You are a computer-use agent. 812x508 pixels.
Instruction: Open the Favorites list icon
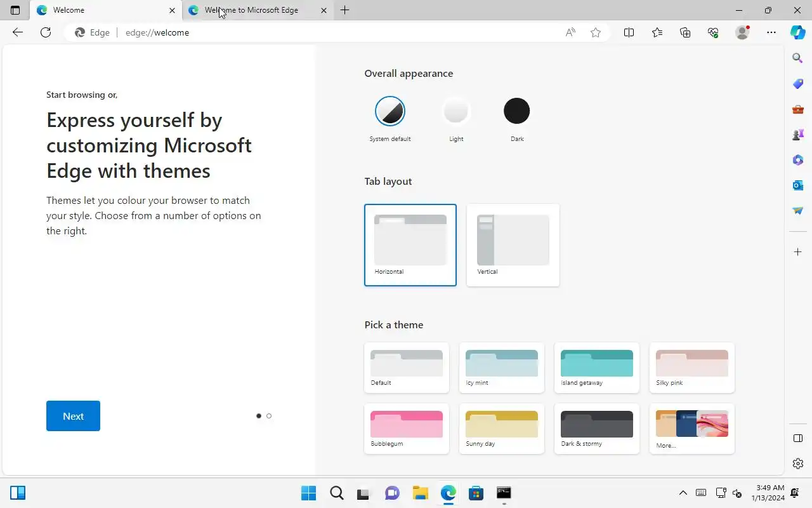[x=657, y=32]
